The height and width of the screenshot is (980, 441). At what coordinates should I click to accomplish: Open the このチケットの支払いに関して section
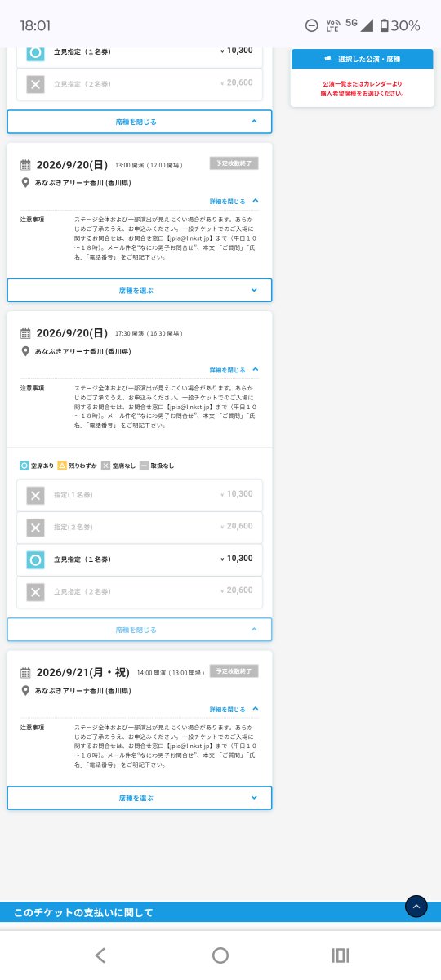tap(220, 912)
